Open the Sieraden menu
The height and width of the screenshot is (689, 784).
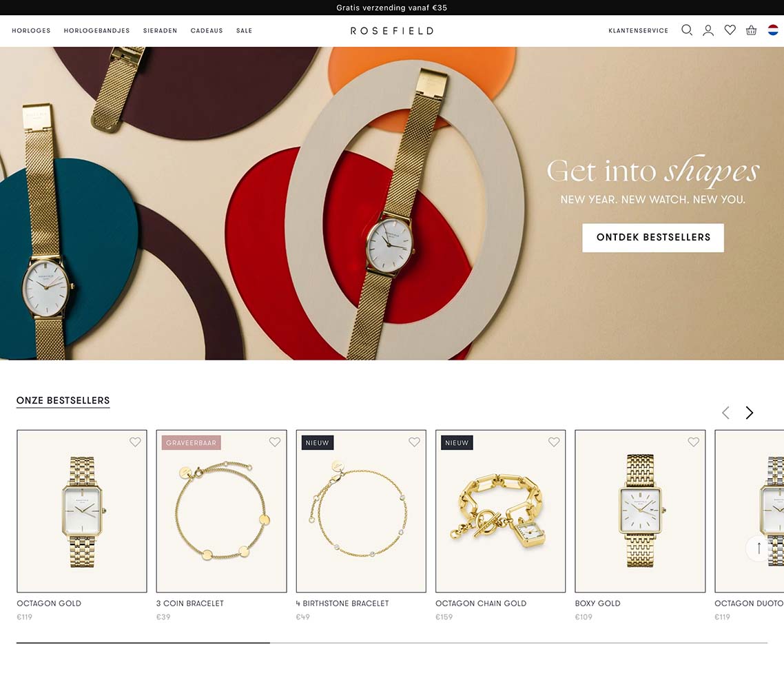click(x=160, y=30)
